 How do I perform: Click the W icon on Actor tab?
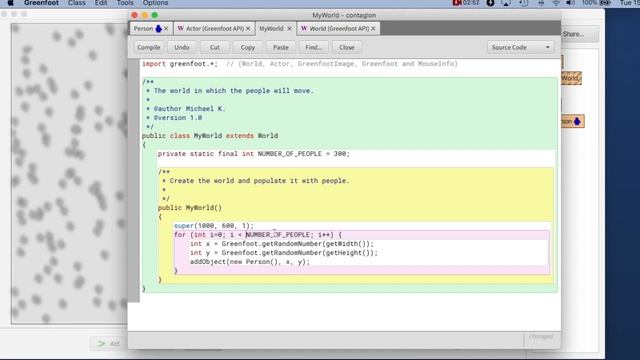[180, 29]
